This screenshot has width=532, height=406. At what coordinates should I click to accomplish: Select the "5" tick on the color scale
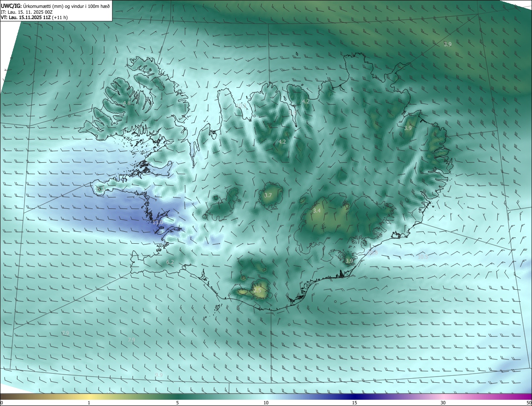coord(177,403)
